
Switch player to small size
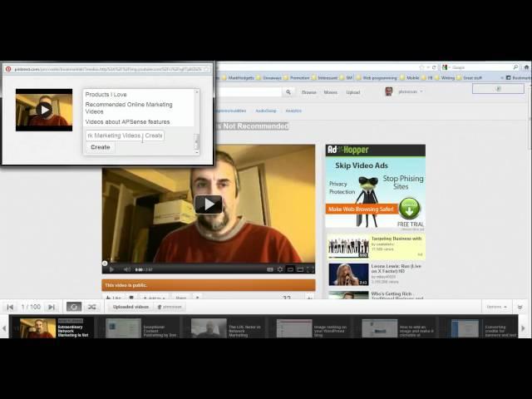[290, 269]
